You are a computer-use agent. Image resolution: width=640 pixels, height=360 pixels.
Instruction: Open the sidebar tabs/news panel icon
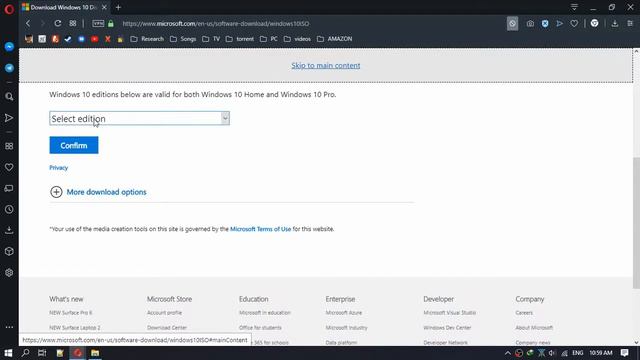9,189
